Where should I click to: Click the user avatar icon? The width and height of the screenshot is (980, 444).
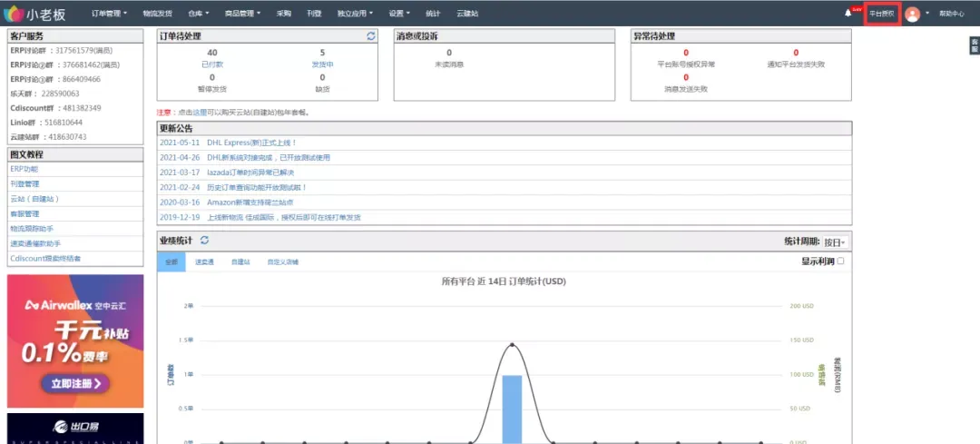[x=913, y=14]
